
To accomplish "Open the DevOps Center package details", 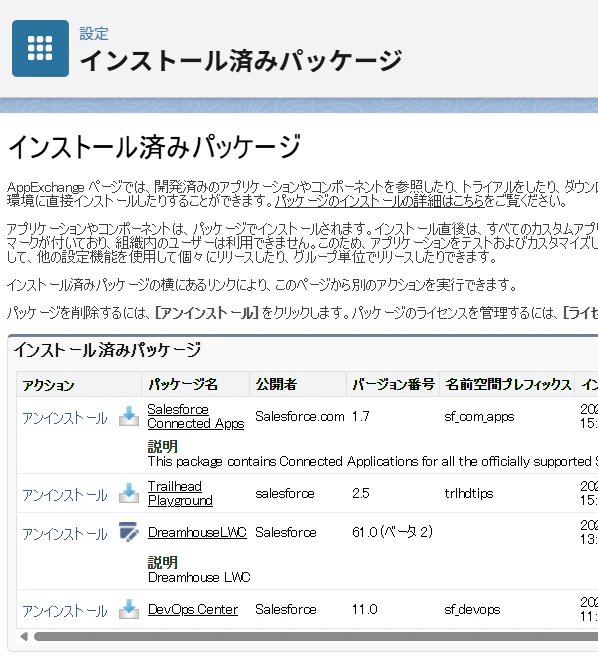I will tap(193, 609).
